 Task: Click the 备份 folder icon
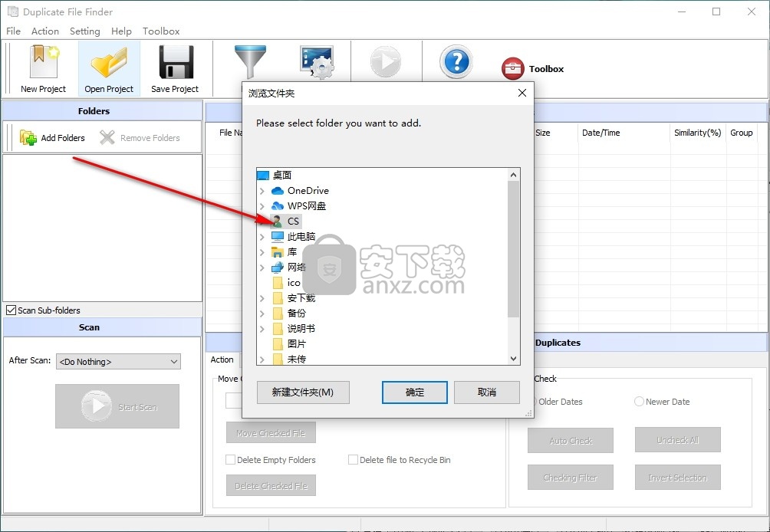pyautogui.click(x=278, y=313)
